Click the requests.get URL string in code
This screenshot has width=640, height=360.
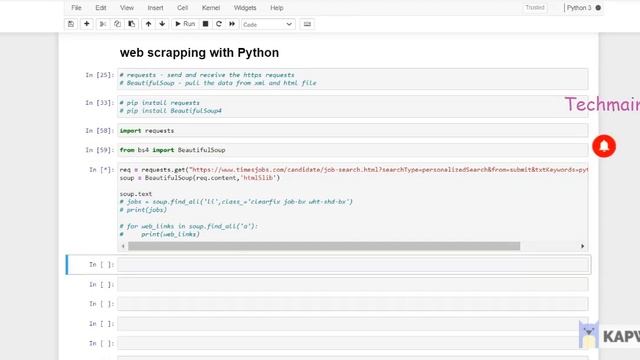(388, 169)
